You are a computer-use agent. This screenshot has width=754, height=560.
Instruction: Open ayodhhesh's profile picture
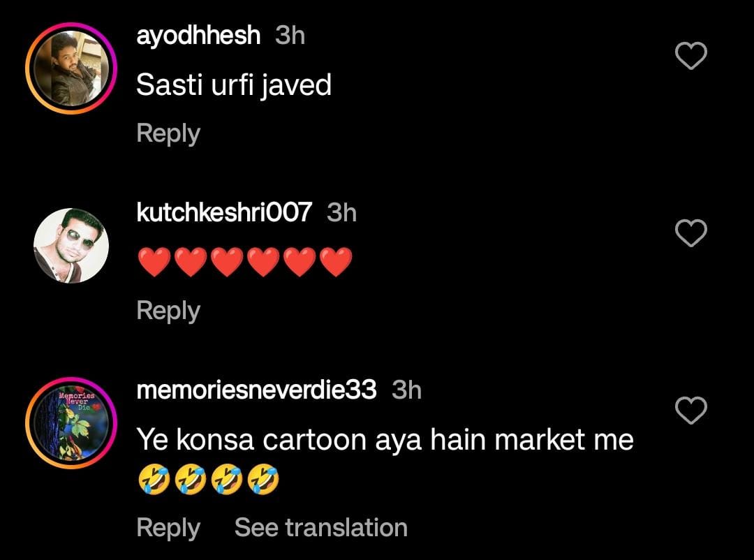(x=70, y=66)
